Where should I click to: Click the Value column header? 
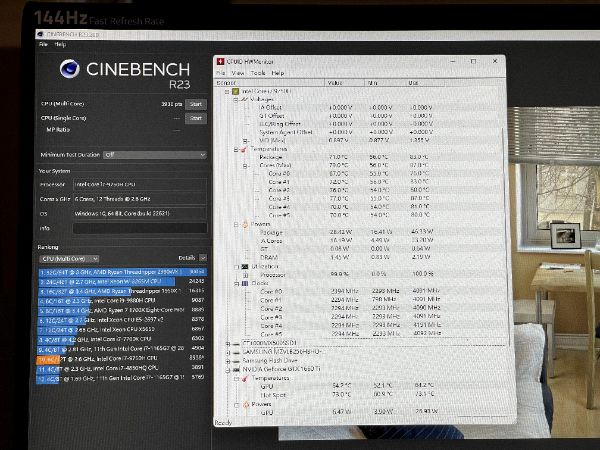(345, 83)
